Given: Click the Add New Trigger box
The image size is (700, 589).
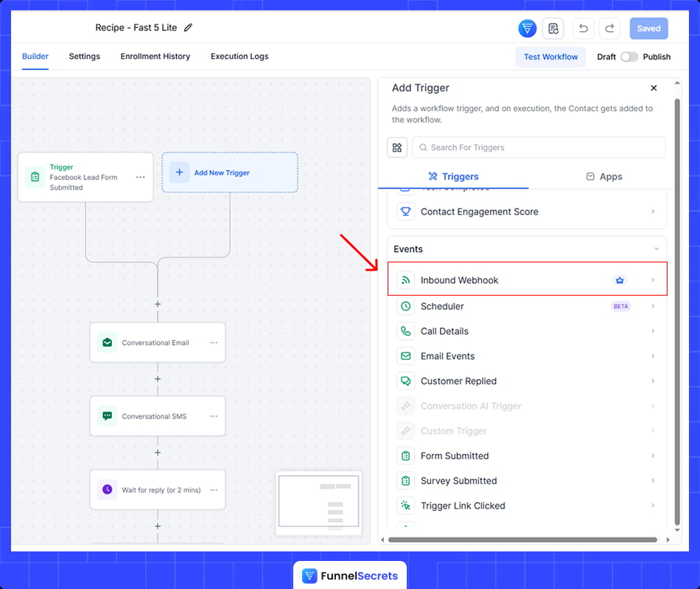Looking at the screenshot, I should pos(230,172).
